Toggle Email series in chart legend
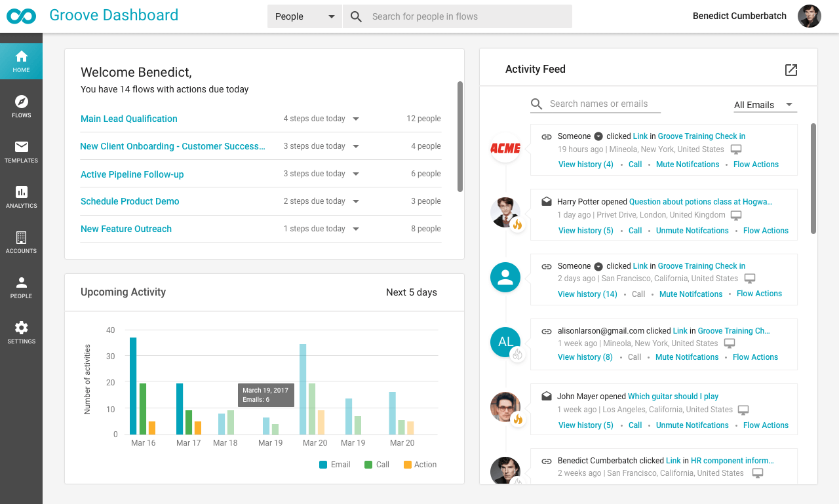The image size is (839, 504). tap(335, 465)
